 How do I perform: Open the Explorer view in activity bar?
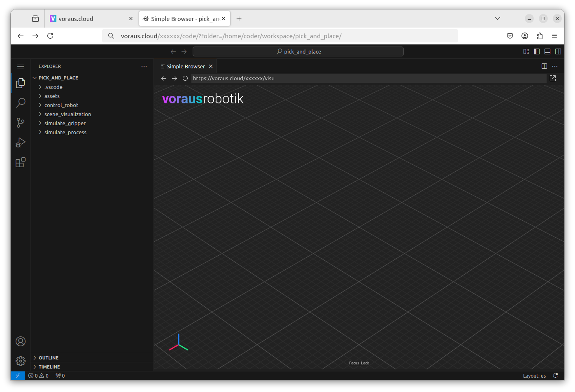[21, 83]
